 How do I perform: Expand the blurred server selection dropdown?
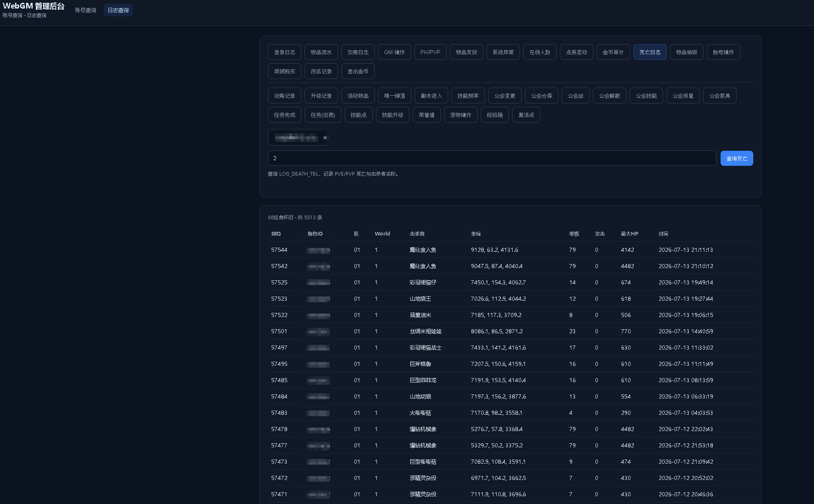click(298, 138)
